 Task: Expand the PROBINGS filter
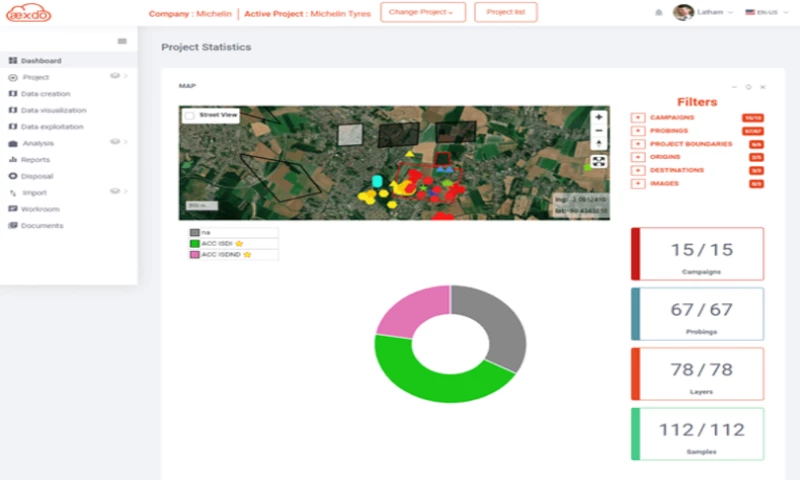[x=638, y=131]
